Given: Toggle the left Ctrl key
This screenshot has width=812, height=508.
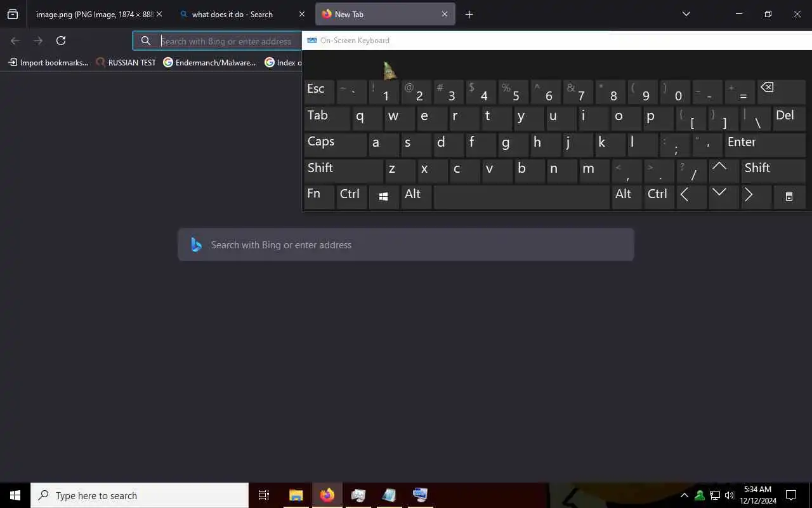Looking at the screenshot, I should pyautogui.click(x=351, y=197).
